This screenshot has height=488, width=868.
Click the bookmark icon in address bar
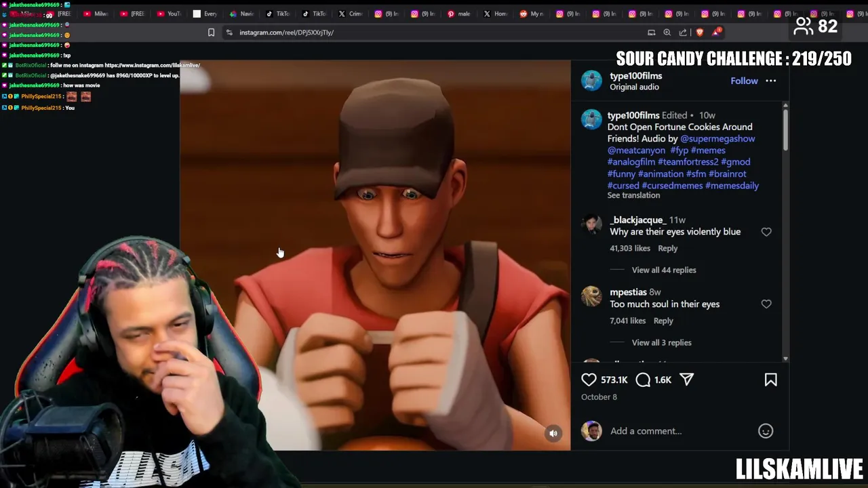coord(211,33)
